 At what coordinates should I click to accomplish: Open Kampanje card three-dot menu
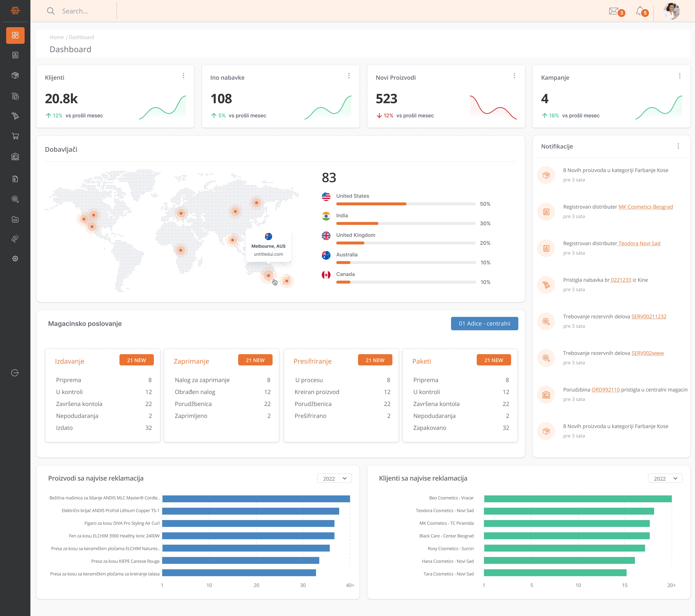pyautogui.click(x=680, y=76)
